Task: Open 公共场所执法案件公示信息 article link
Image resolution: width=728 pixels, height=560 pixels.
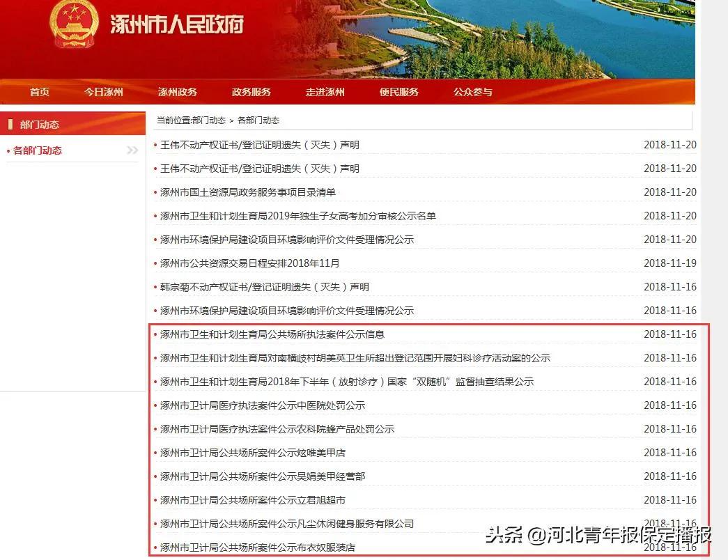Action: (272, 334)
